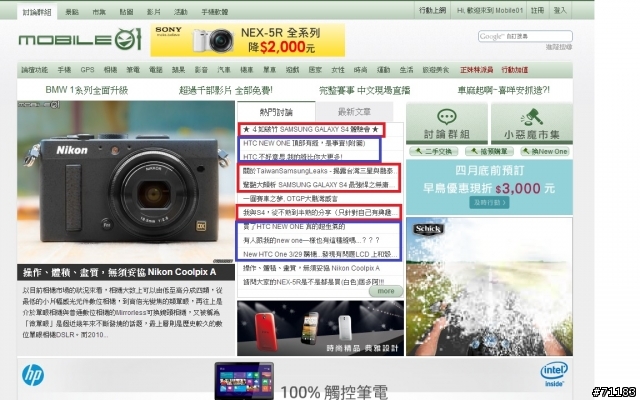Open the HTC phones banner below topics
640x400 pixels.
[x=320, y=328]
